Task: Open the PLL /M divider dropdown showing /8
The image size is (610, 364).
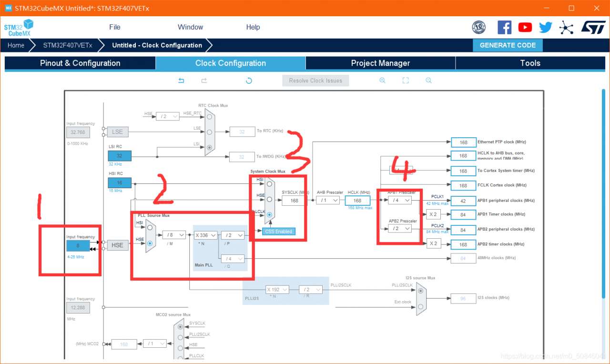Action: tap(174, 235)
